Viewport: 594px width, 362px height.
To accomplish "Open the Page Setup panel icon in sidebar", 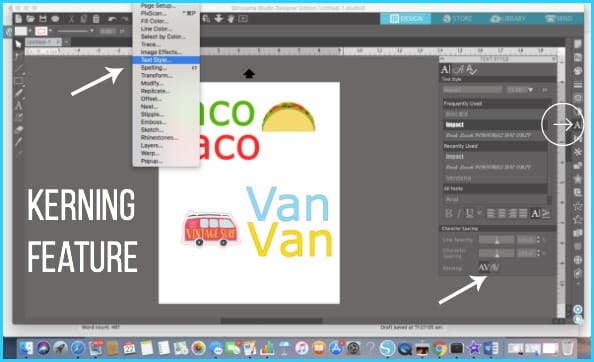I will tap(577, 45).
